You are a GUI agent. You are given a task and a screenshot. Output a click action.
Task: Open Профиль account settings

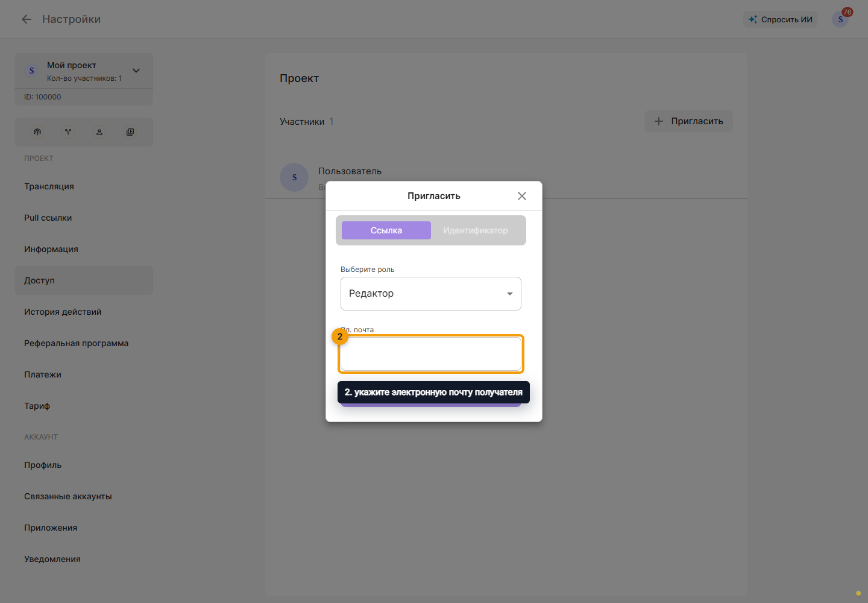[84, 465]
